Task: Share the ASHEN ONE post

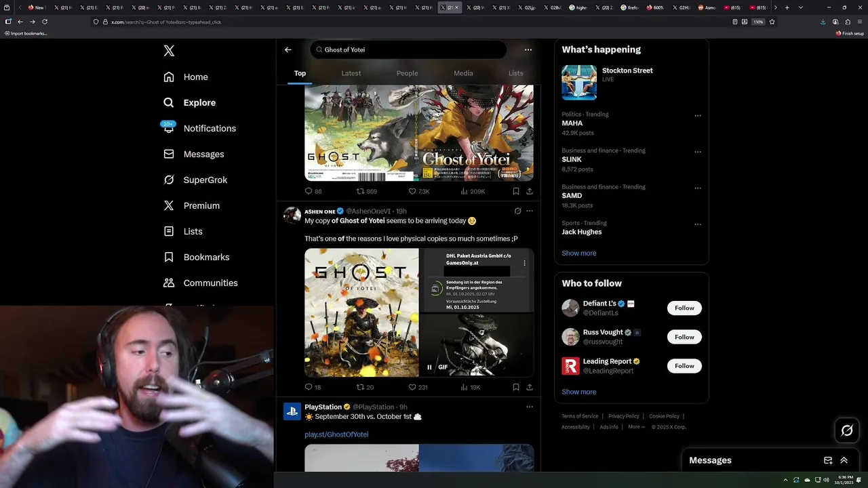Action: 530,388
